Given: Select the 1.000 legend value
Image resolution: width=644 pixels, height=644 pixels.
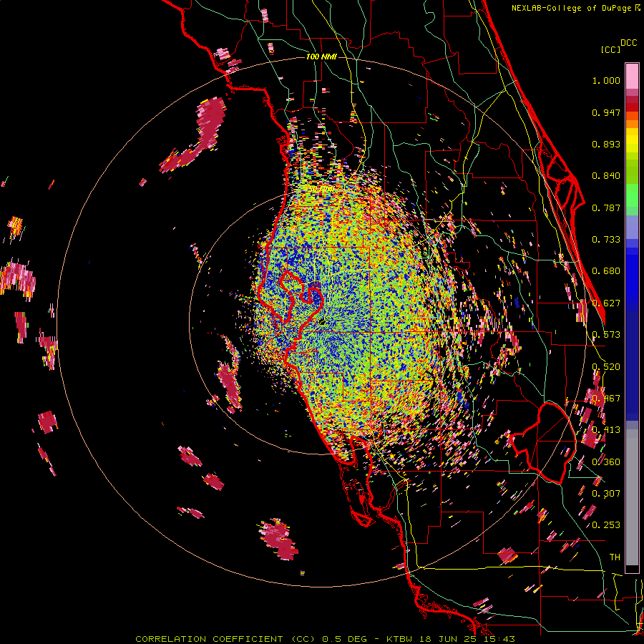Looking at the screenshot, I should [x=606, y=80].
